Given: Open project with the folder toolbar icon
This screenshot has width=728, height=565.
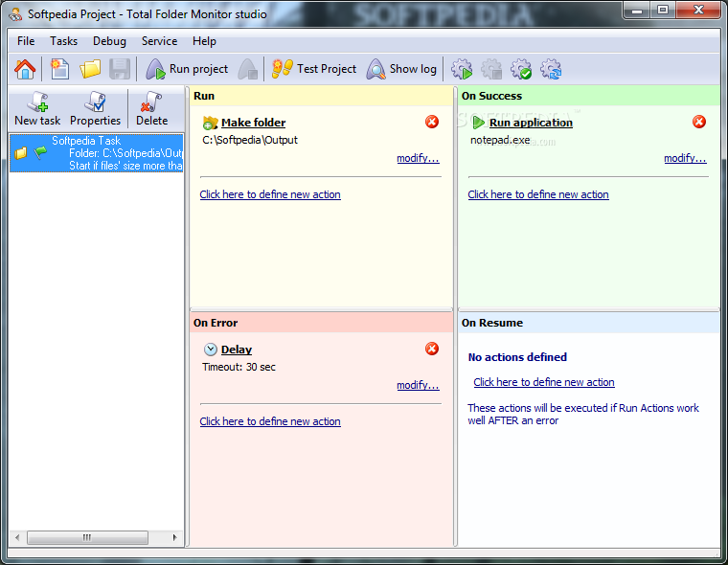Looking at the screenshot, I should tap(90, 69).
